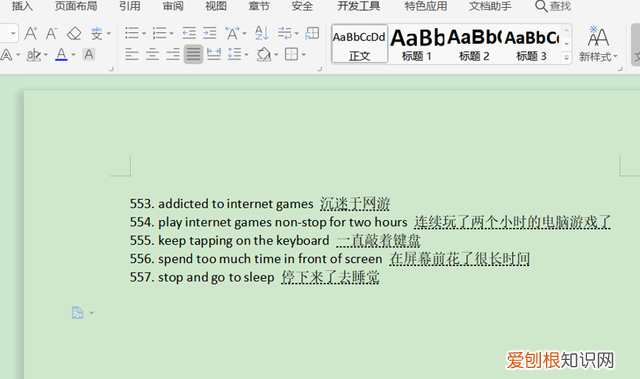Click the borders icon
This screenshot has height=379, width=640.
291,54
